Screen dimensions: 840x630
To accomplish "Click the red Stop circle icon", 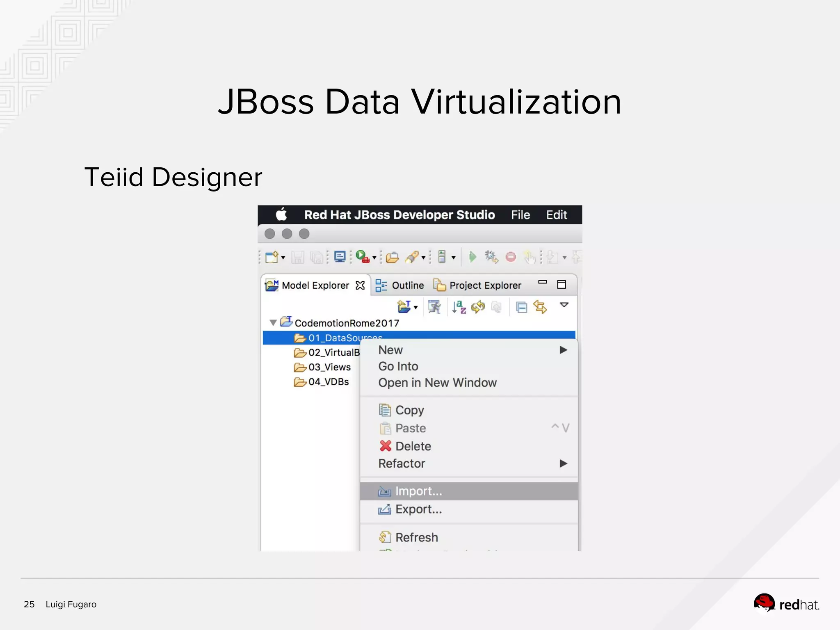I will [511, 257].
